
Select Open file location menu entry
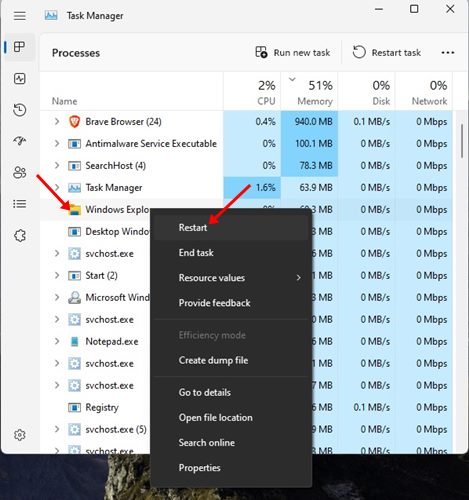(231, 417)
